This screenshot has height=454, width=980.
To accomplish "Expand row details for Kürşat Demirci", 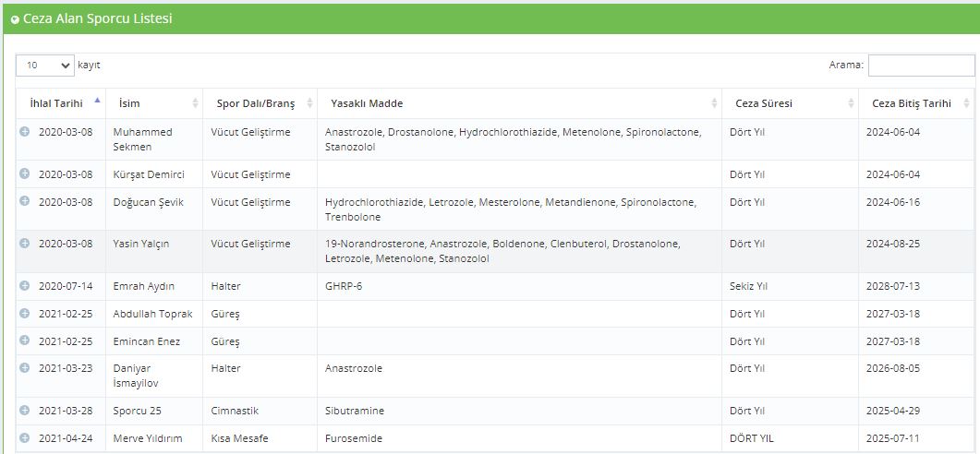I will [x=24, y=173].
